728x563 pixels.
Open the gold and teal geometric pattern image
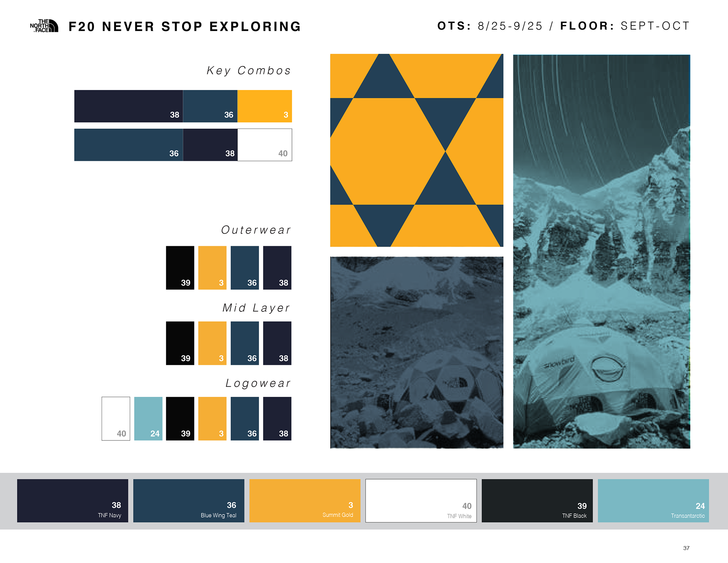click(417, 150)
